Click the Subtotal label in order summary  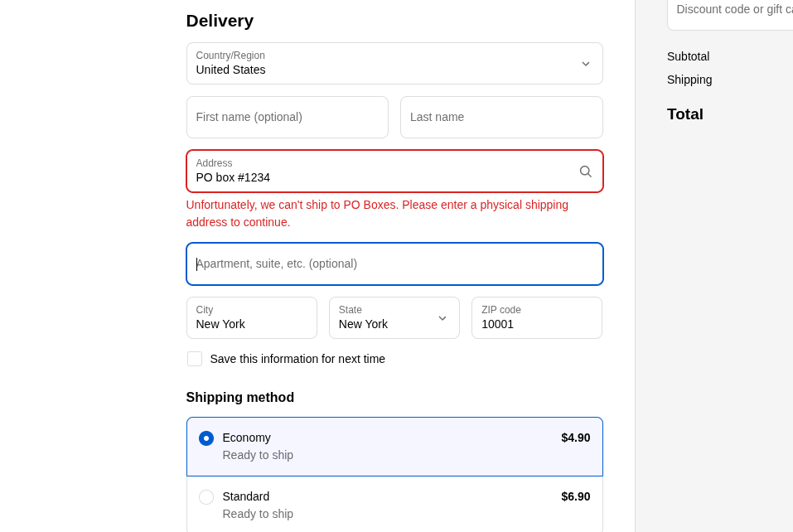coord(688,56)
